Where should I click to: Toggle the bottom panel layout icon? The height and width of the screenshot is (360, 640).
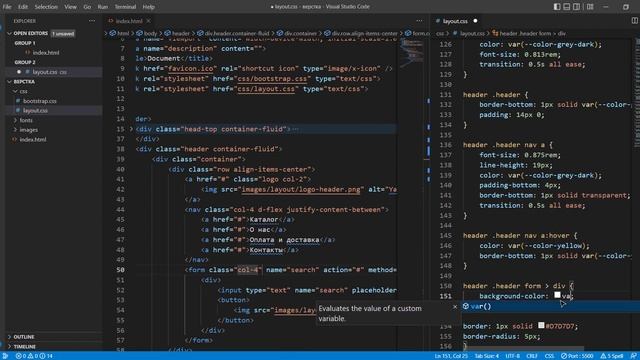[x=567, y=7]
